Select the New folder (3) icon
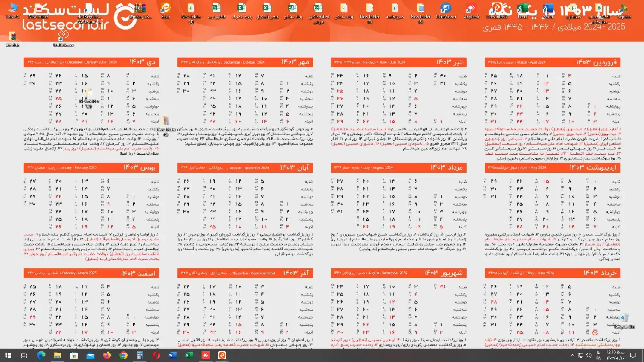 421,13
